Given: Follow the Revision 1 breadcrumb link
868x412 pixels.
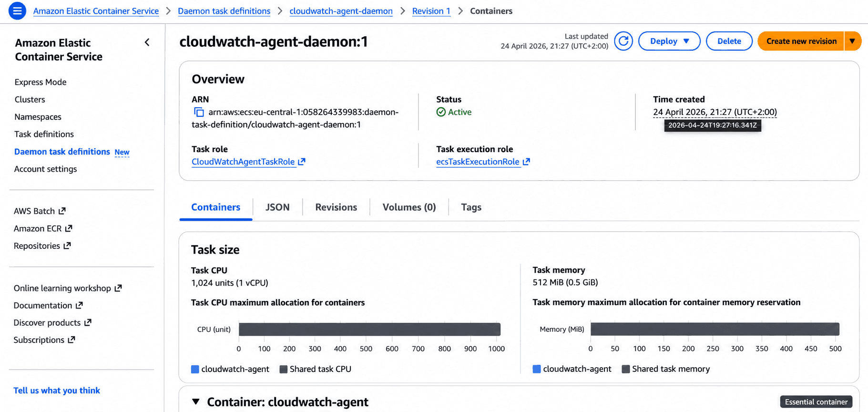Looking at the screenshot, I should pos(431,11).
